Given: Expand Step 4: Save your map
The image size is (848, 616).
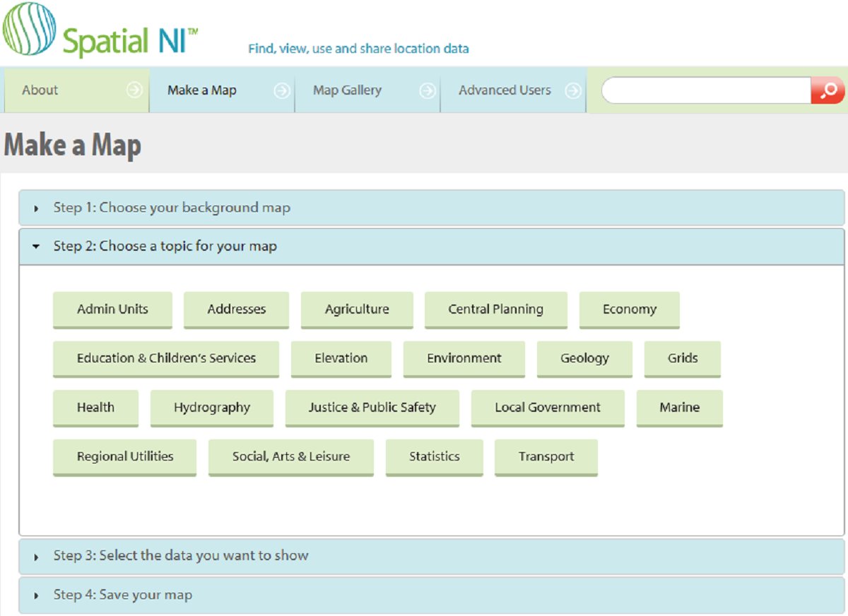Looking at the screenshot, I should click(x=432, y=595).
